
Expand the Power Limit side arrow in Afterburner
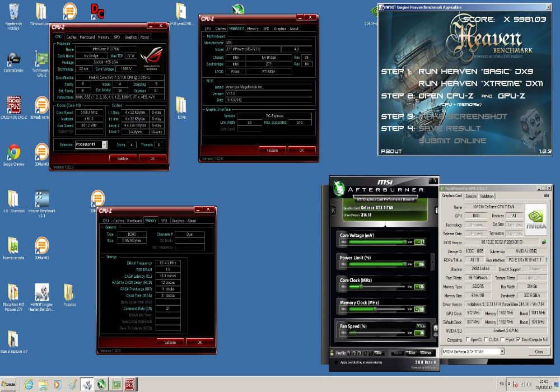point(432,263)
